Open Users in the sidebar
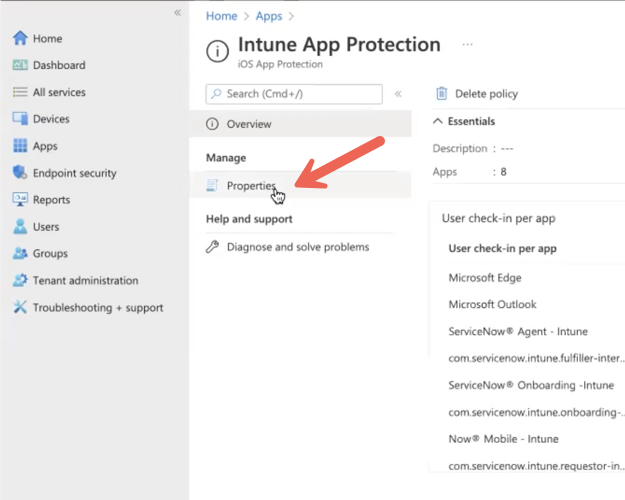The width and height of the screenshot is (625, 500). point(46,226)
